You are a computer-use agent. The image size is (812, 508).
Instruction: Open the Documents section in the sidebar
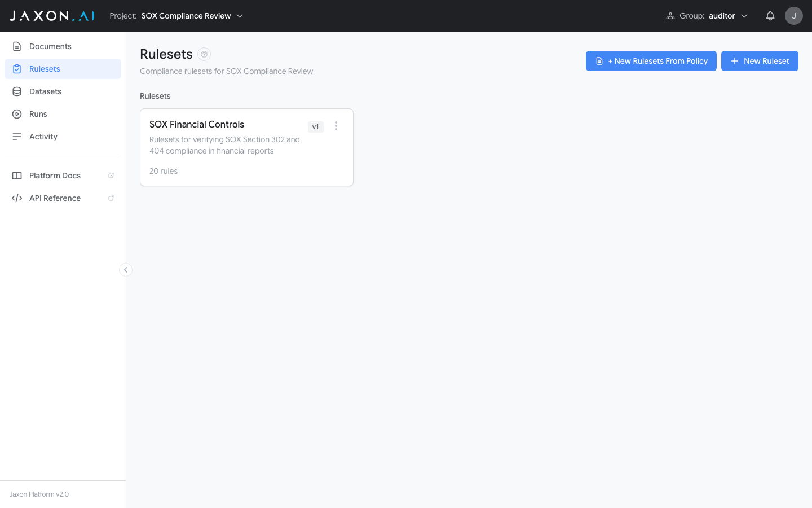(50, 46)
